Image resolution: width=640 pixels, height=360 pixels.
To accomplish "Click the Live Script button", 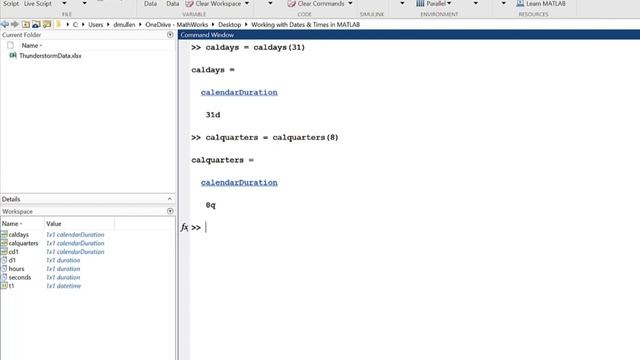I will click(38, 4).
